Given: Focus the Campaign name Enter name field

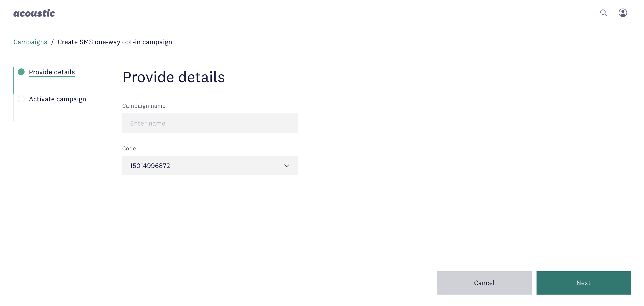Looking at the screenshot, I should click(x=210, y=123).
